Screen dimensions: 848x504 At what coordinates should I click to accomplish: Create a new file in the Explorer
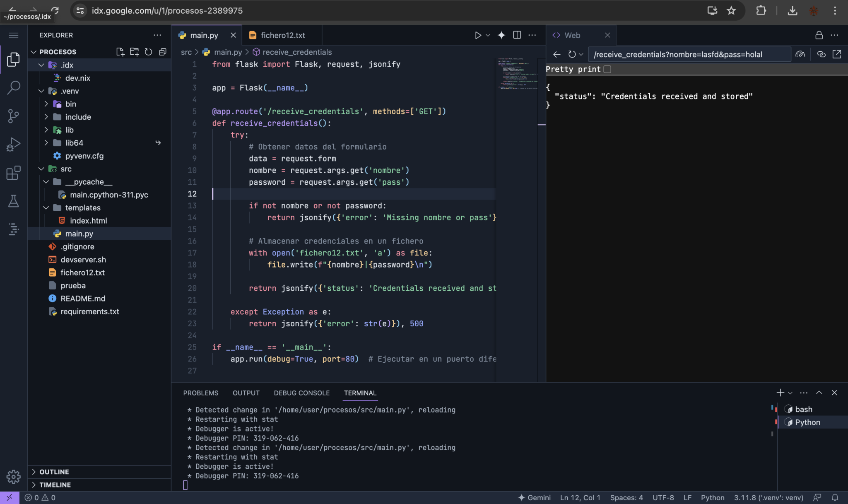point(120,52)
